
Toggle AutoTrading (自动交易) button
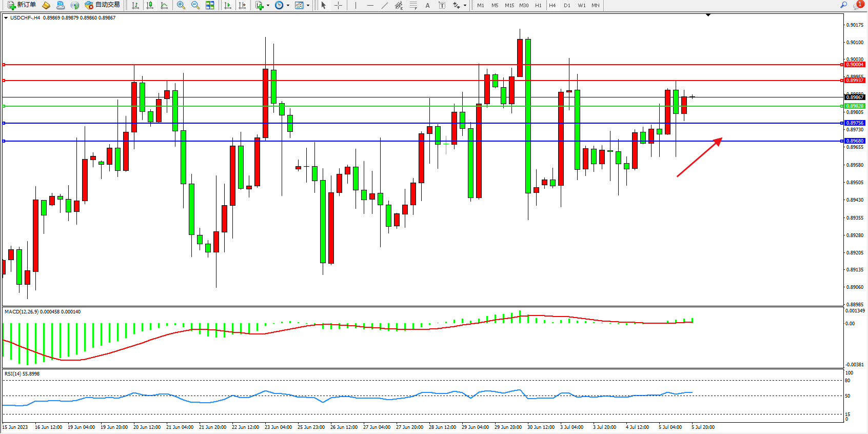click(x=103, y=5)
